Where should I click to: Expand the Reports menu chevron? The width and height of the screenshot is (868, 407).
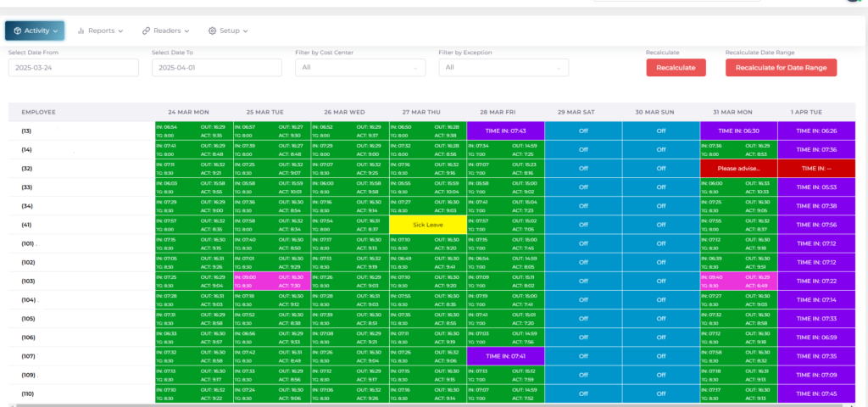(x=120, y=31)
